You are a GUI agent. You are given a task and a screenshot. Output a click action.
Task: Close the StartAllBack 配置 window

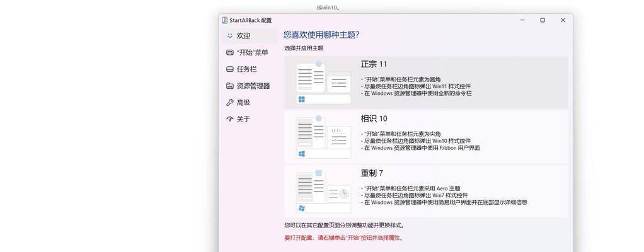pos(563,20)
